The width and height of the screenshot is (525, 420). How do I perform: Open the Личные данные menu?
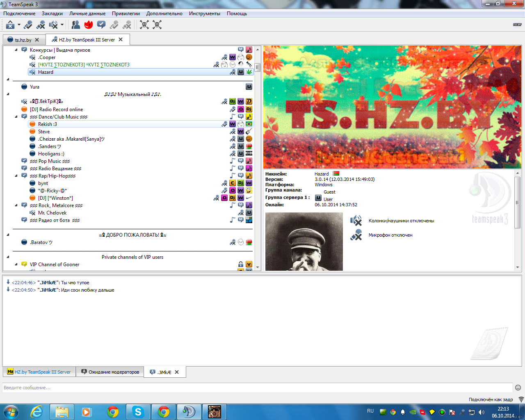pos(87,14)
